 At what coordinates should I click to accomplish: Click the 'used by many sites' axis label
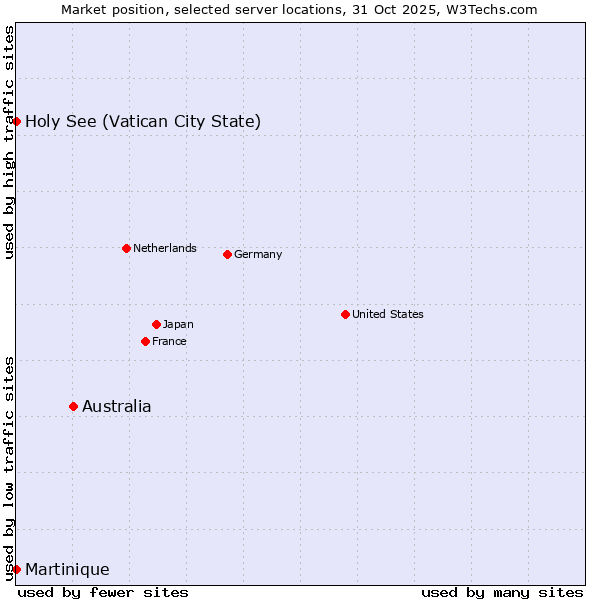502,592
